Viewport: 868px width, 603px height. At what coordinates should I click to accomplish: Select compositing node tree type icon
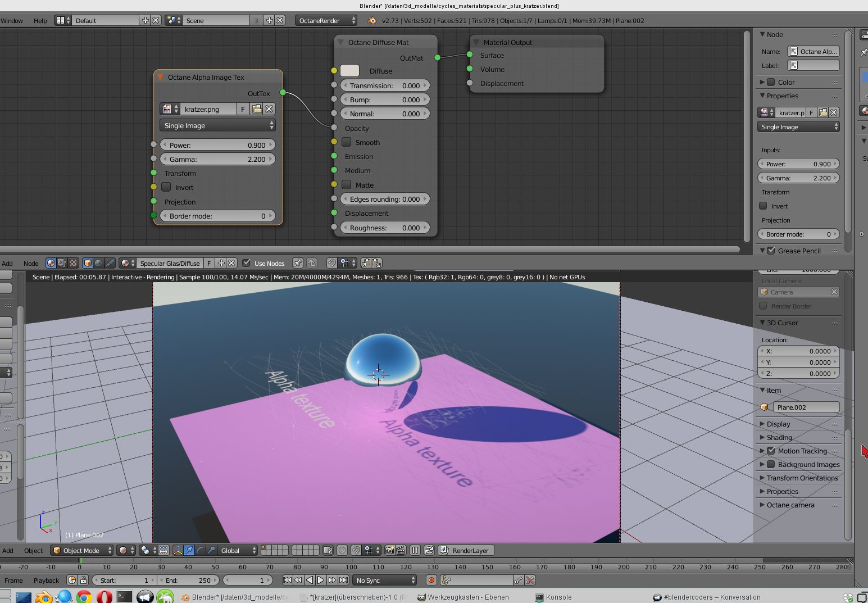[62, 263]
